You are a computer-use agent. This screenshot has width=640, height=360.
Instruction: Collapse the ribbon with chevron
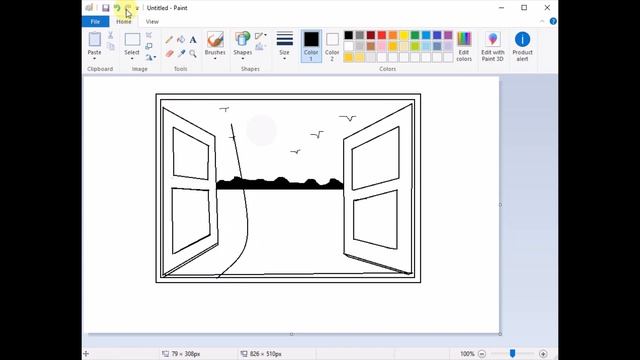pos(542,22)
